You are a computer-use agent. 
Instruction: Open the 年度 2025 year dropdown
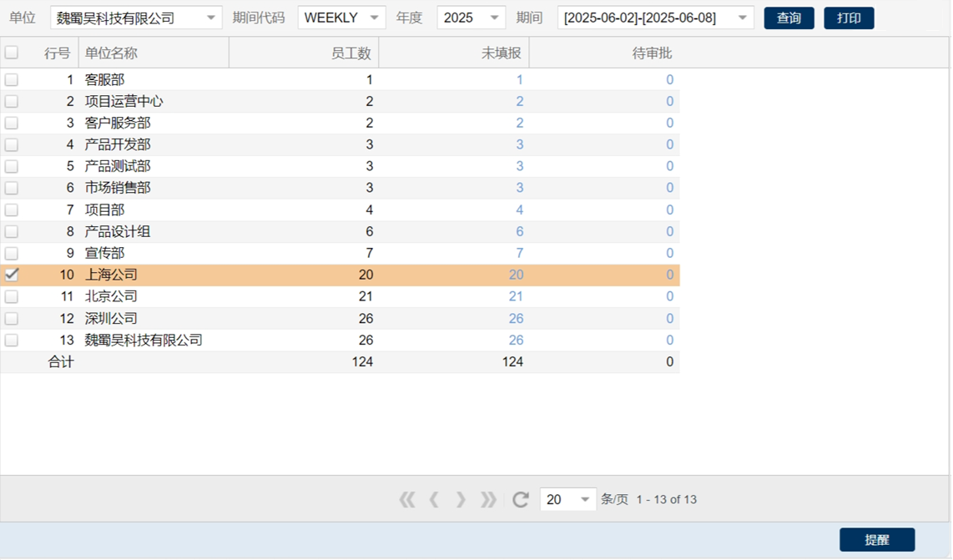pyautogui.click(x=494, y=18)
